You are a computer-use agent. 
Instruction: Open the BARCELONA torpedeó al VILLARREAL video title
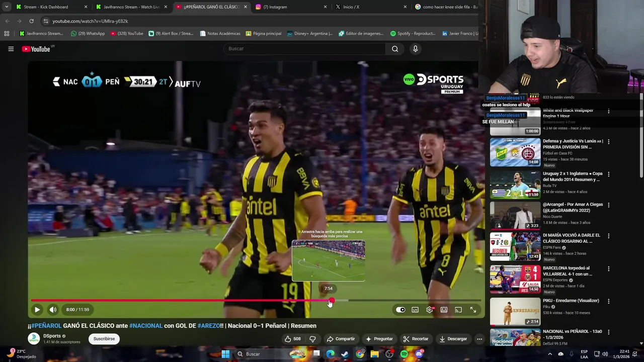pyautogui.click(x=568, y=271)
